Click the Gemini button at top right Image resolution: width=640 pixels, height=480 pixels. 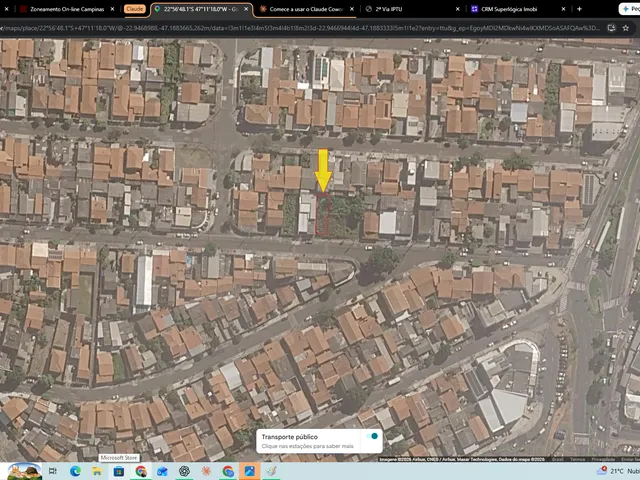(629, 9)
